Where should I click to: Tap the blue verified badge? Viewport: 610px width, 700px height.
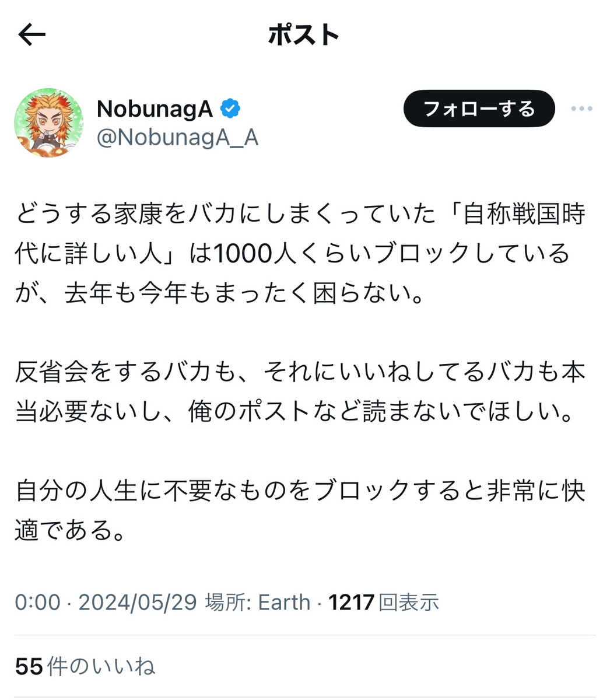click(x=230, y=108)
